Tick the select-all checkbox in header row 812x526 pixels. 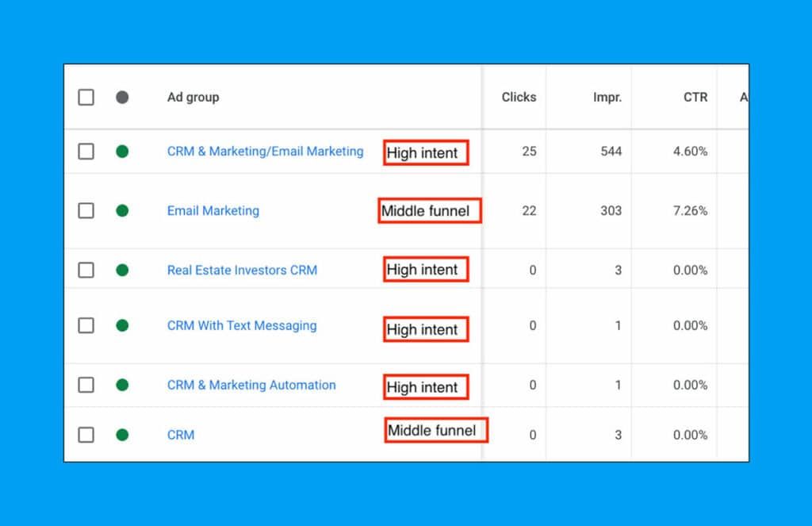pos(86,98)
